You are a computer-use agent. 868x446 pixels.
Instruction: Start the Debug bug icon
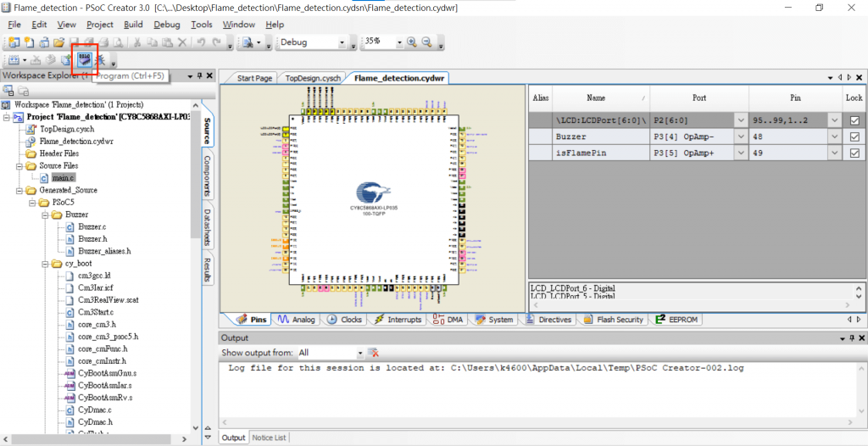(x=100, y=60)
